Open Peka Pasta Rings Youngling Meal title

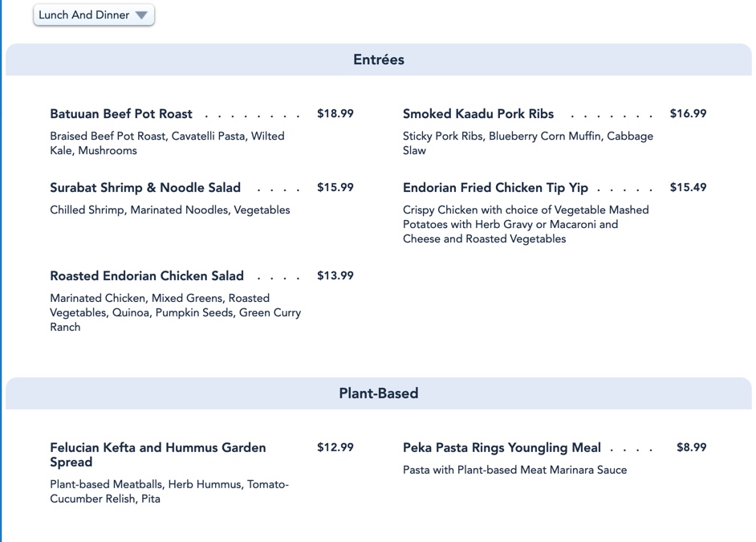pyautogui.click(x=502, y=448)
